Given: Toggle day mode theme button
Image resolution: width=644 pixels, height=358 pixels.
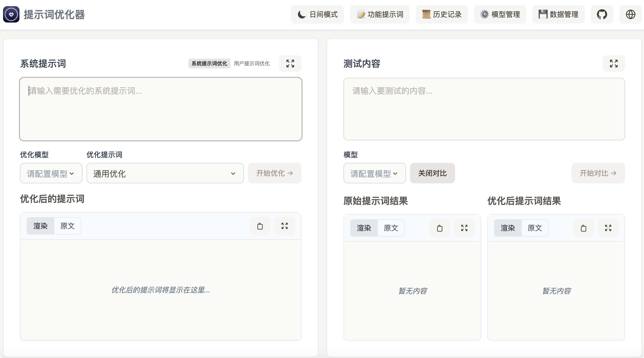Looking at the screenshot, I should tap(317, 14).
